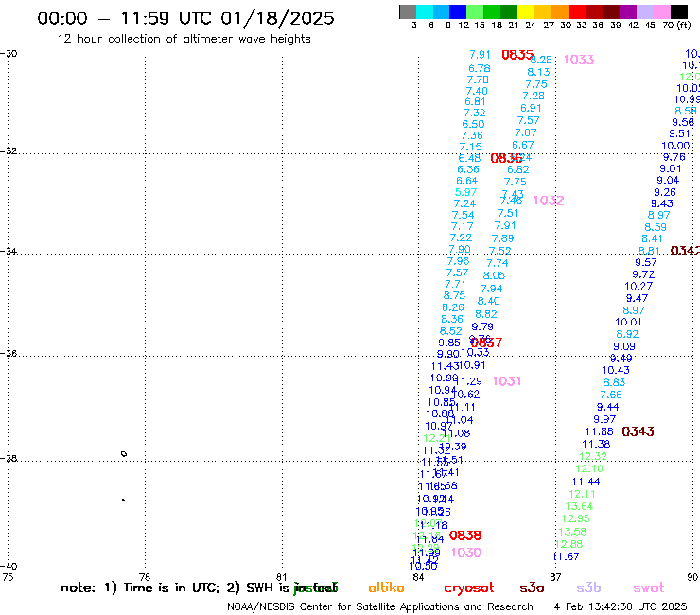
Task: Click the wave height value 10.43
Action: [616, 370]
